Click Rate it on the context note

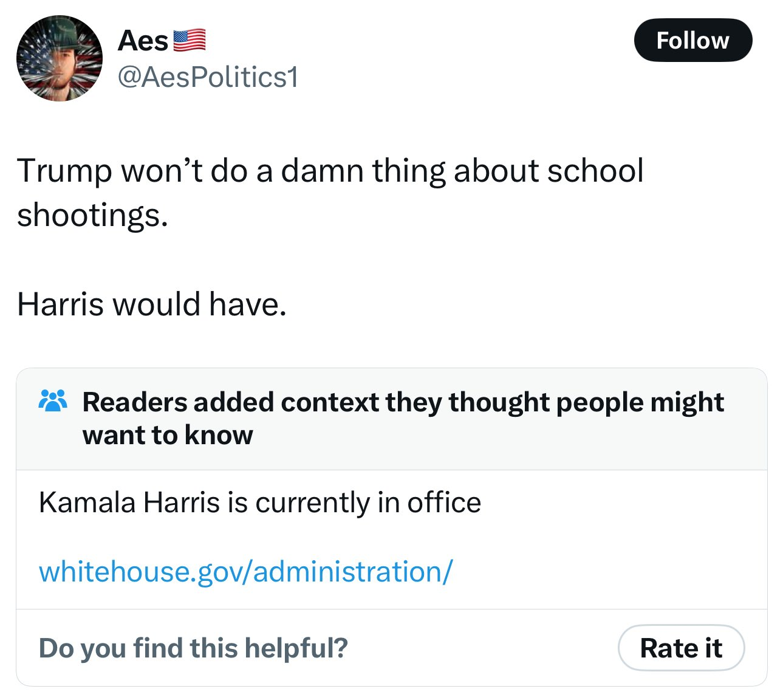[681, 648]
